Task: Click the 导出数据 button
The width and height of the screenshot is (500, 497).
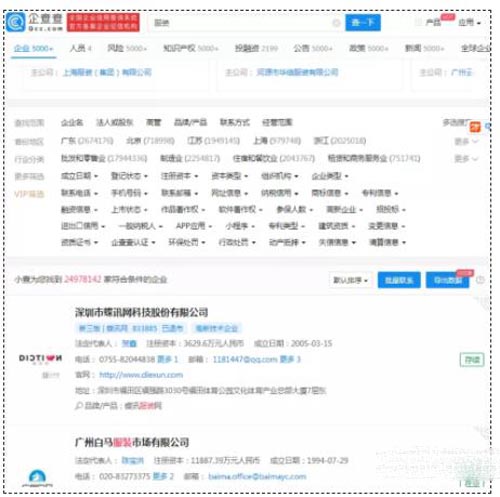Action: coord(447,280)
